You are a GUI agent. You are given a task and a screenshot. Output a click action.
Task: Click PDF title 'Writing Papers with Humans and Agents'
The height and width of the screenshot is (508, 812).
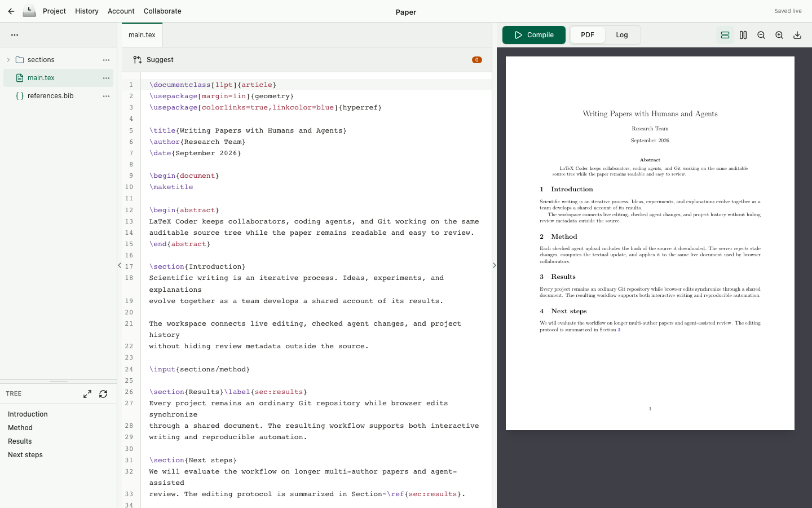[650, 113]
